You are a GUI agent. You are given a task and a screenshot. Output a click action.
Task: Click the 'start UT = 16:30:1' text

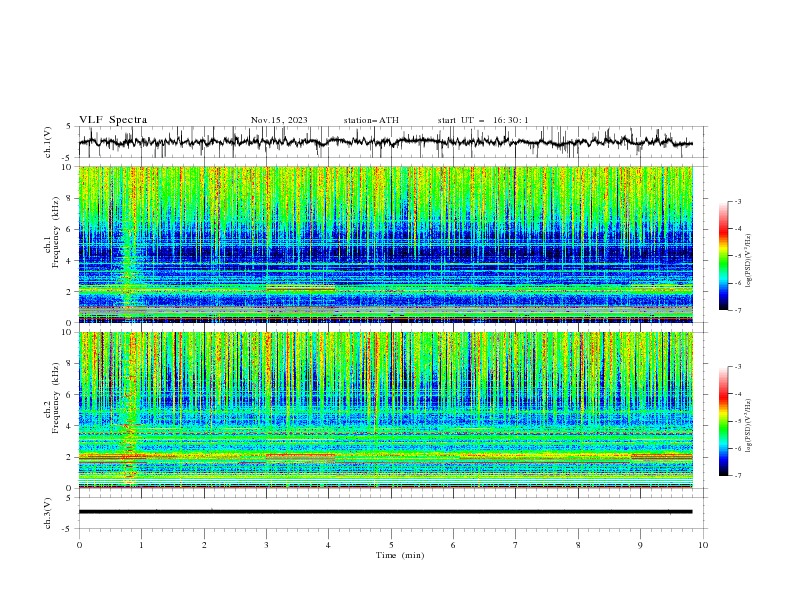(x=483, y=120)
